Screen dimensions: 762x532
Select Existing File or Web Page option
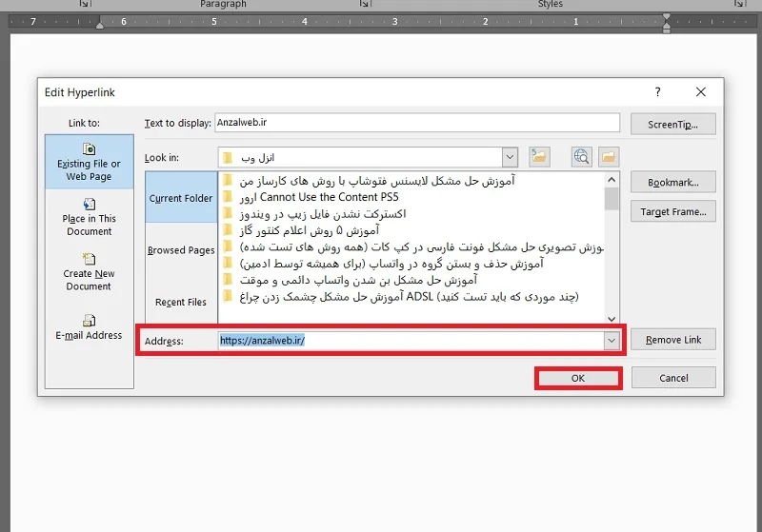click(89, 162)
